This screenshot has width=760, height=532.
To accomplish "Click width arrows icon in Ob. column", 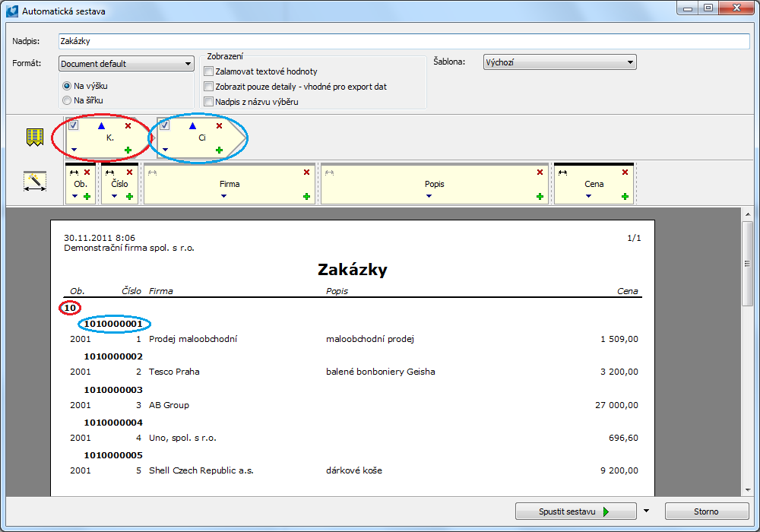I will [x=74, y=173].
